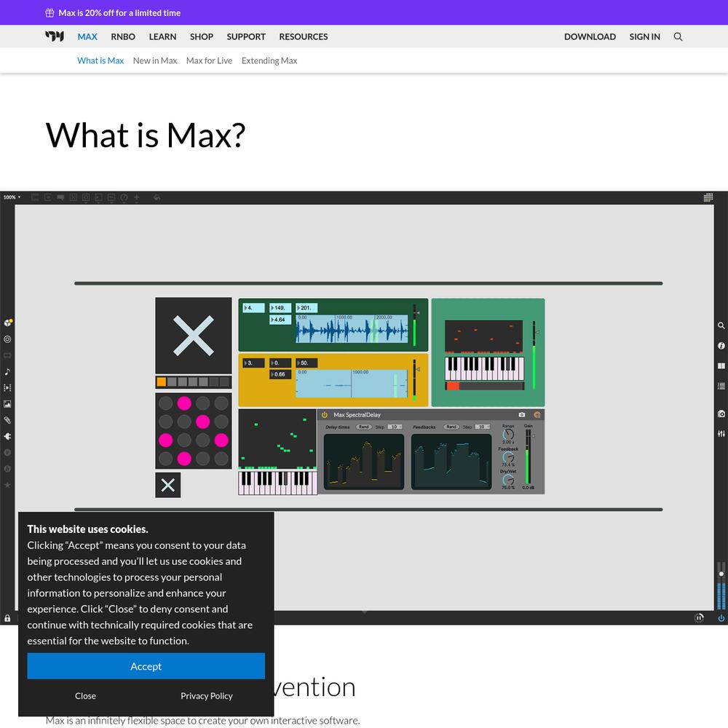This screenshot has width=728, height=728.
Task: Toggle the pink dot in matrix bottom row
Action: tap(184, 459)
